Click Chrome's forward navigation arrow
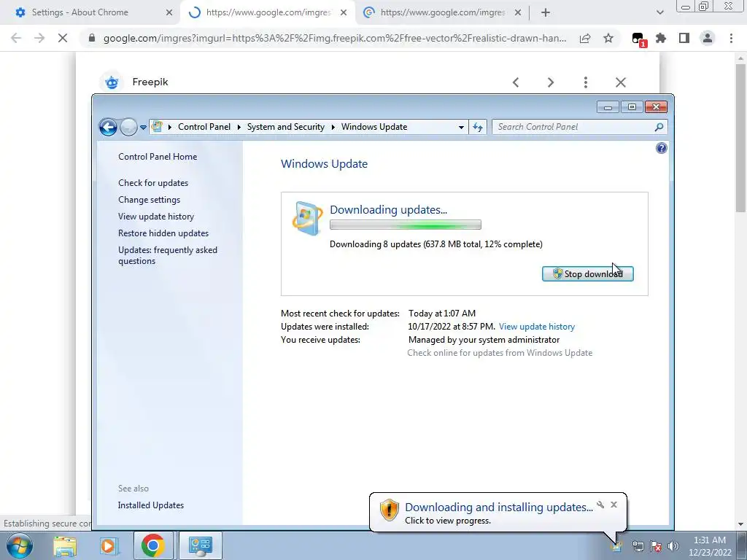Viewport: 747px width, 560px height. [39, 38]
